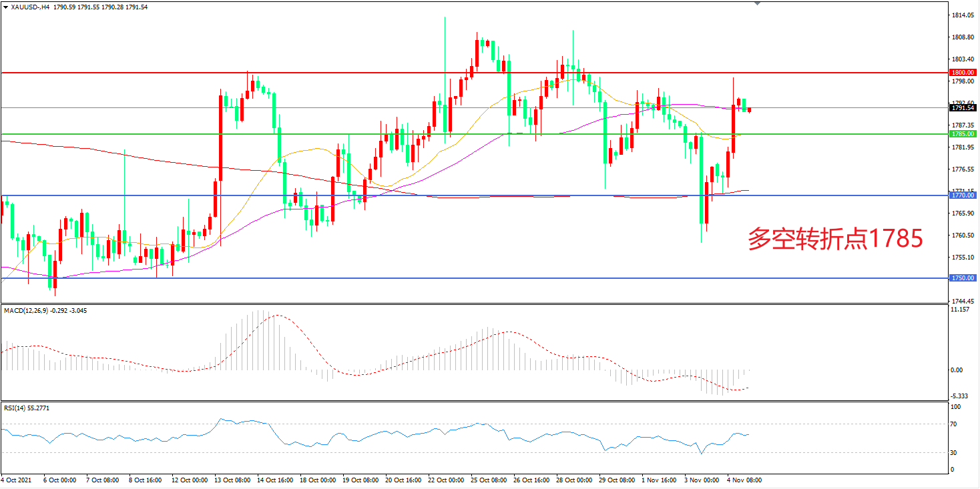Click the 13 Oct 08:00 date label
This screenshot has height=489, width=980.
pos(232,480)
